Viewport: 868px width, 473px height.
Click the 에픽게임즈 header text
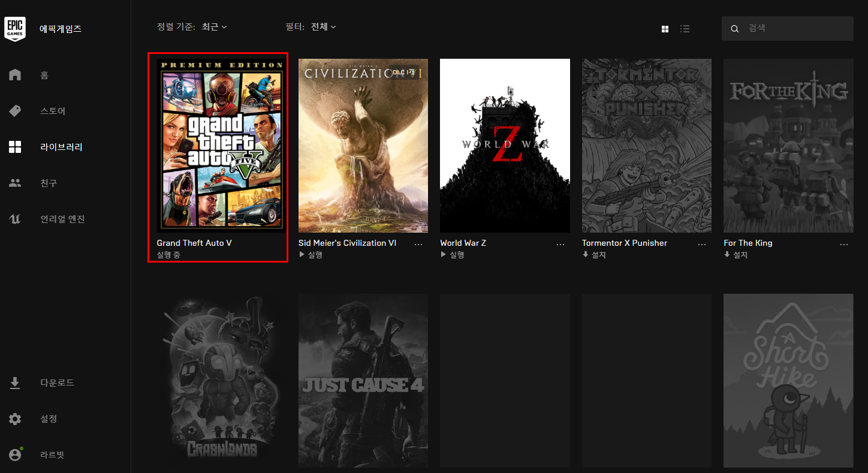click(61, 29)
